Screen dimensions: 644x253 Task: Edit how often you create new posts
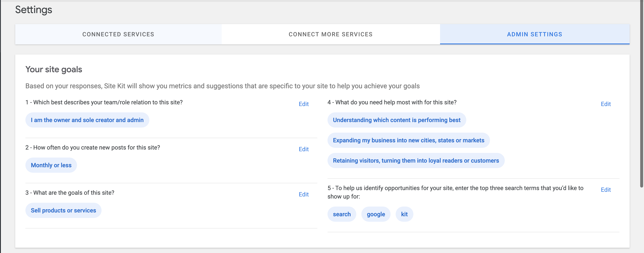[x=304, y=149]
